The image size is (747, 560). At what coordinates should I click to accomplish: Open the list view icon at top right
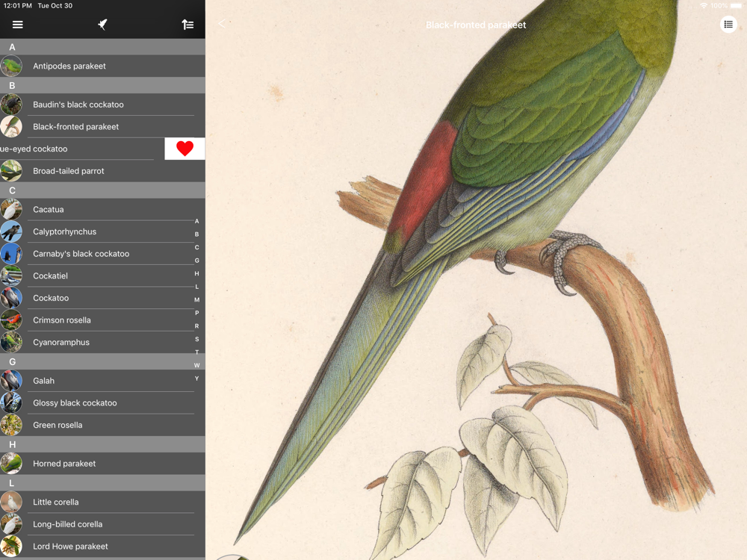pyautogui.click(x=728, y=25)
